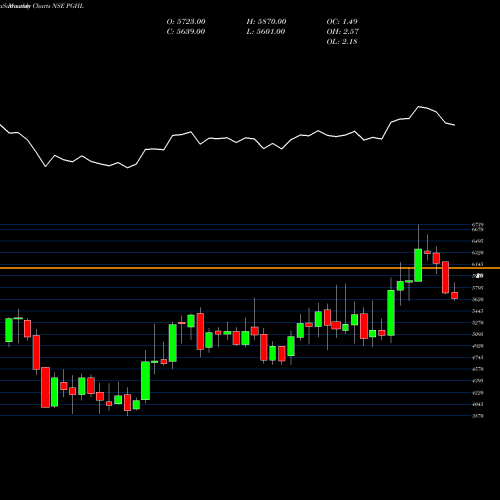Click the peak of the white indicator line
The height and width of the screenshot is (500, 500).
pyautogui.click(x=419, y=107)
